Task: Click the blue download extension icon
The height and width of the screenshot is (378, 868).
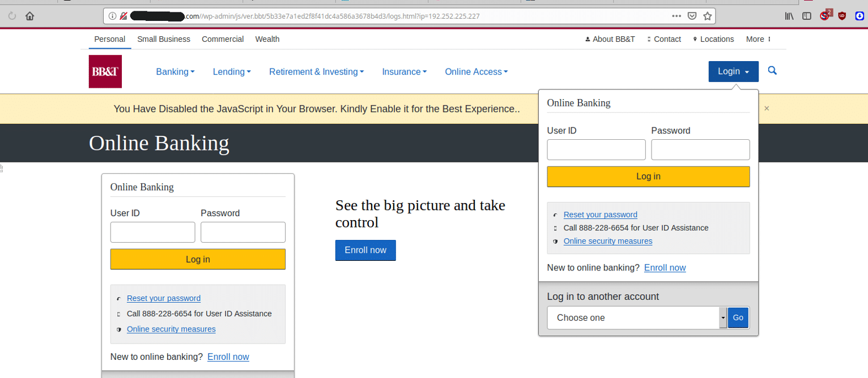Action: [x=859, y=16]
